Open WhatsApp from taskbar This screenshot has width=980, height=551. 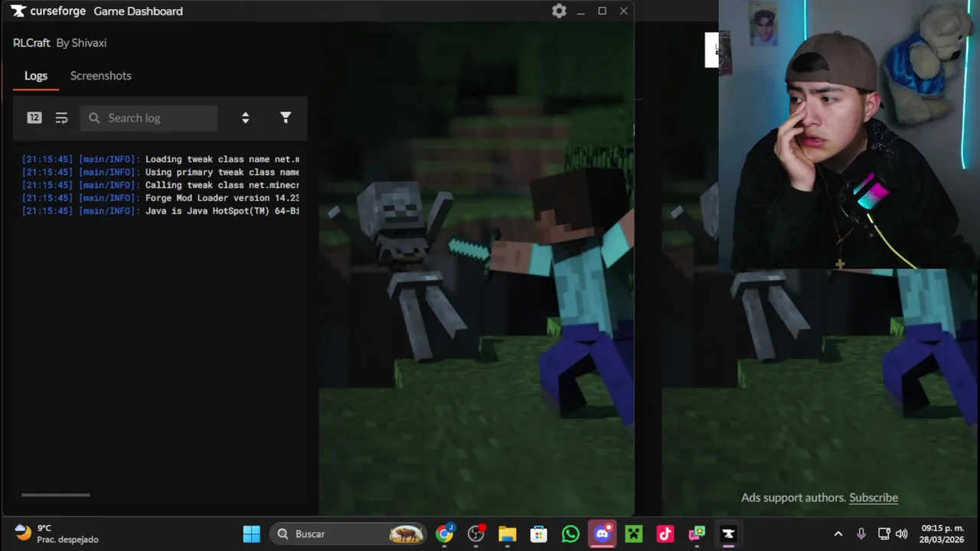pyautogui.click(x=570, y=534)
